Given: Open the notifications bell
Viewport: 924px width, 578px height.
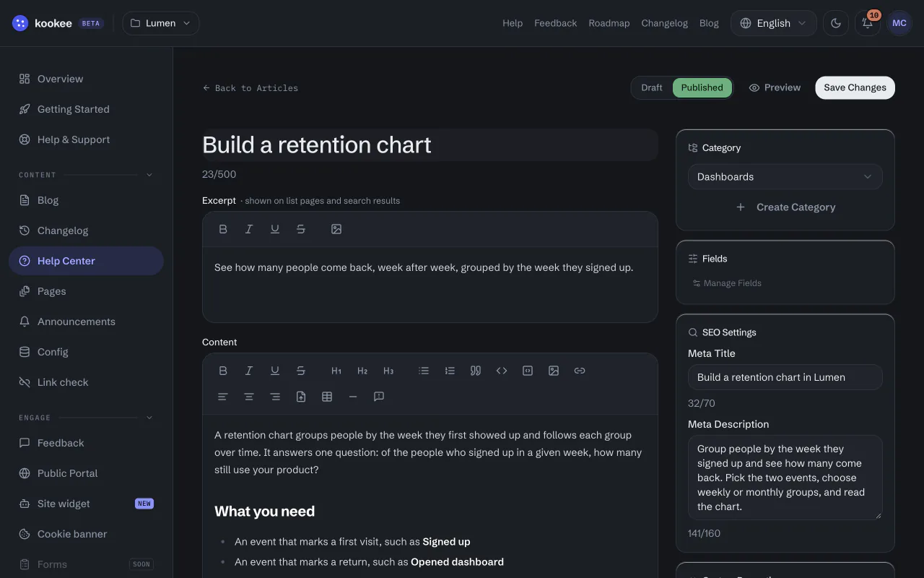Looking at the screenshot, I should click(868, 23).
